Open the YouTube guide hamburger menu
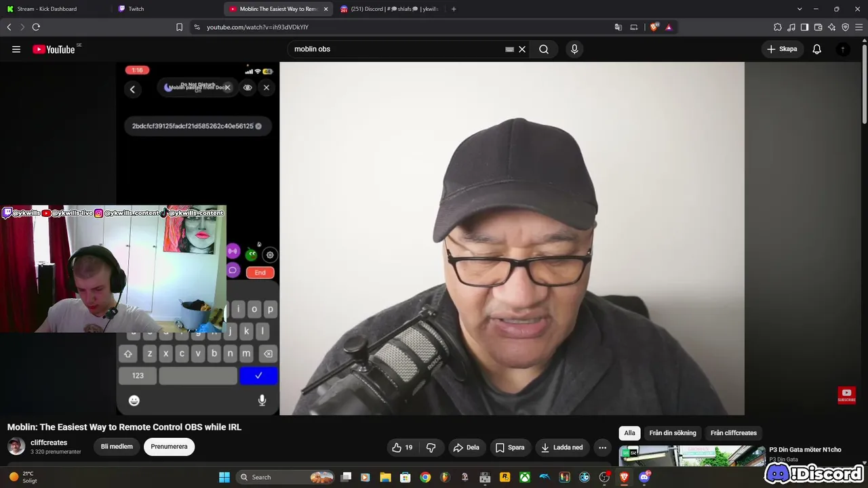This screenshot has width=868, height=488. 16,49
